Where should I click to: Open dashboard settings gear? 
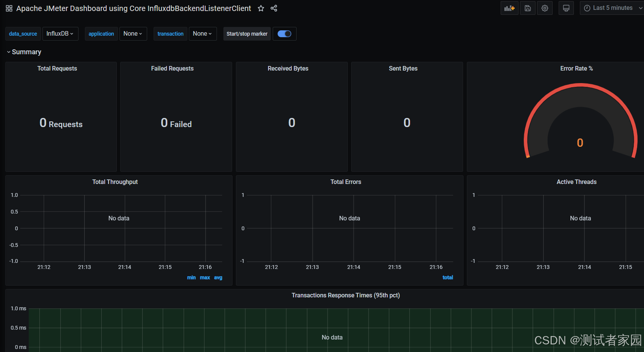point(545,8)
